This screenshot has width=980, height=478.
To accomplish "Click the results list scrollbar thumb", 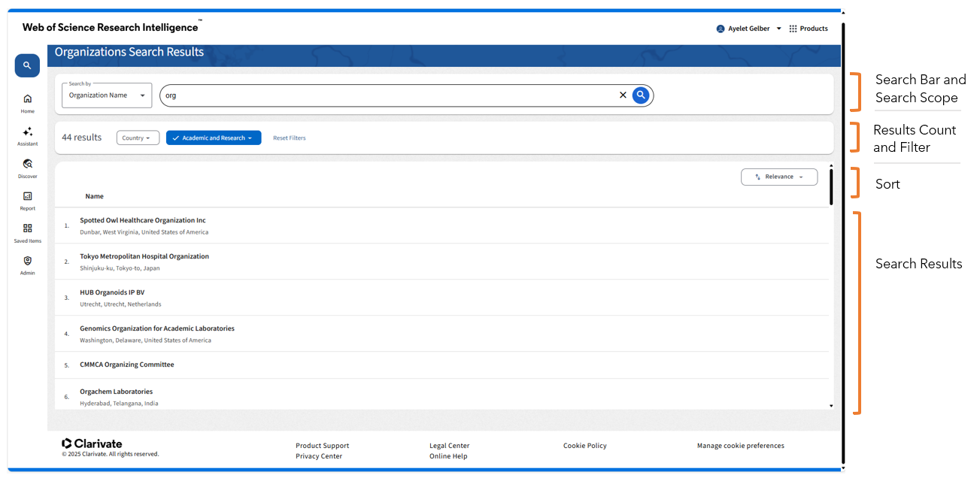I will point(831,187).
